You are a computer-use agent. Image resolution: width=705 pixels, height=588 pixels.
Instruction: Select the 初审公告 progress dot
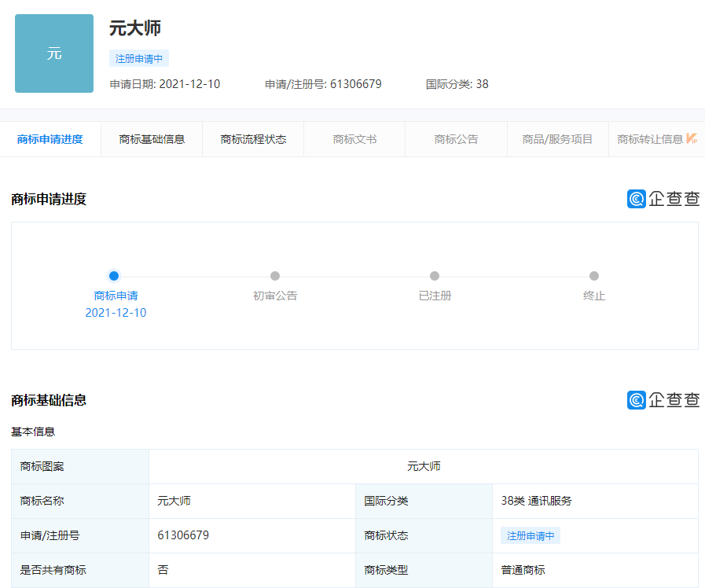[275, 276]
